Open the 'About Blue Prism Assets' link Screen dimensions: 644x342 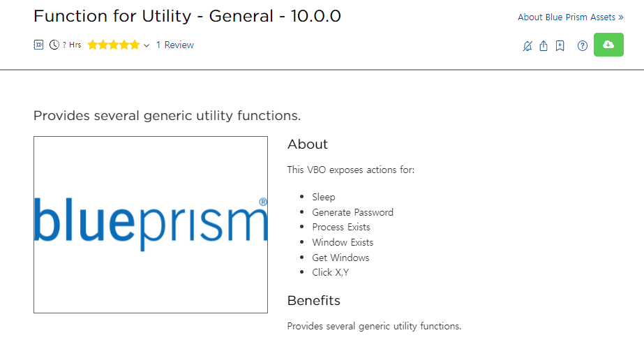(x=570, y=17)
